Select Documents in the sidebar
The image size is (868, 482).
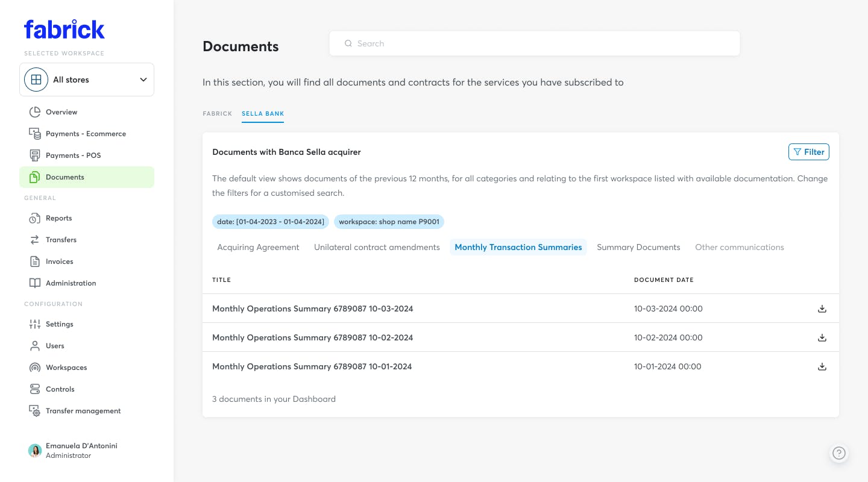(87, 177)
